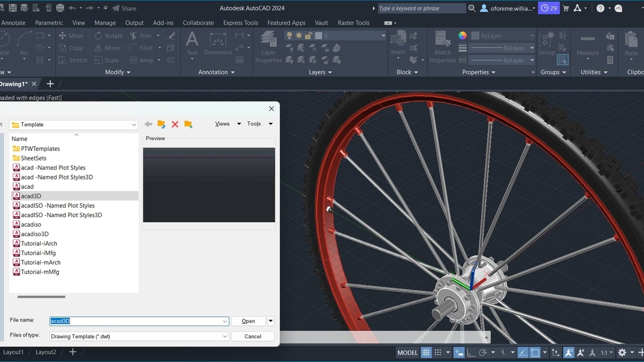Screen dimensions: 644x362
Task: Disable Annotation Visibility in status bar
Action: click(x=569, y=352)
